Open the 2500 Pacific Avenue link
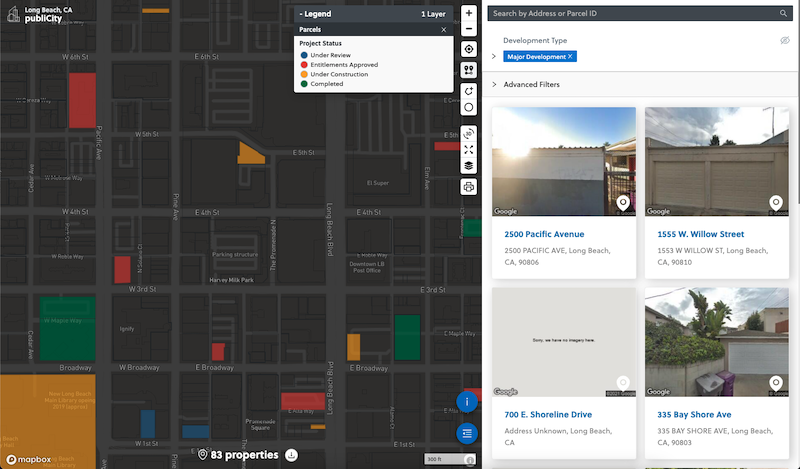 (544, 234)
